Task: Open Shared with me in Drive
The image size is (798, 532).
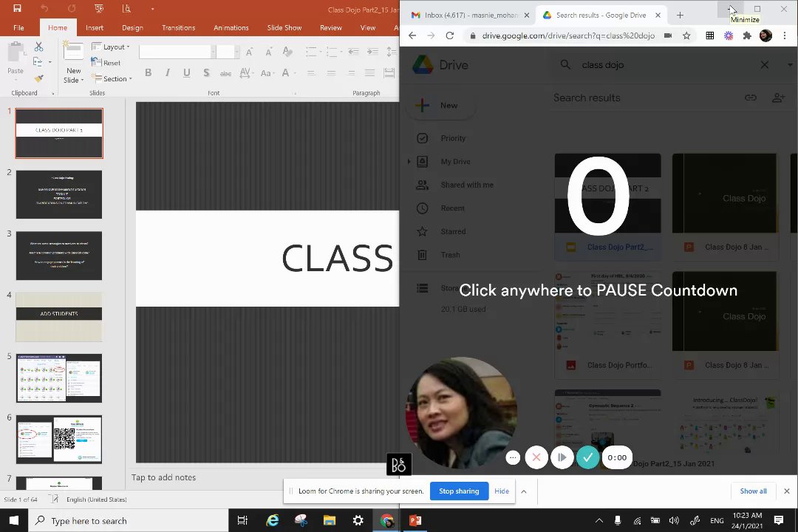Action: pos(467,185)
